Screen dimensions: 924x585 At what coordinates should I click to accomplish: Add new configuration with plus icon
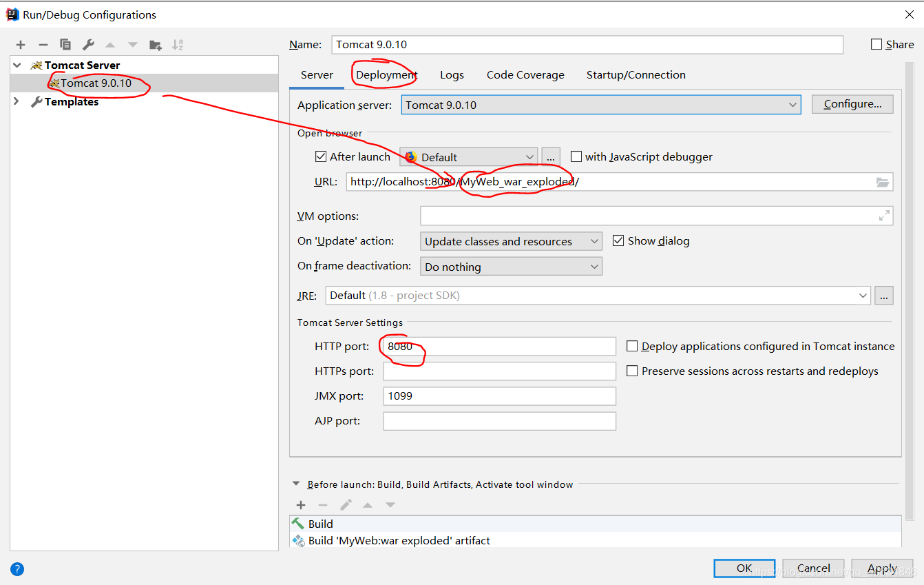21,45
